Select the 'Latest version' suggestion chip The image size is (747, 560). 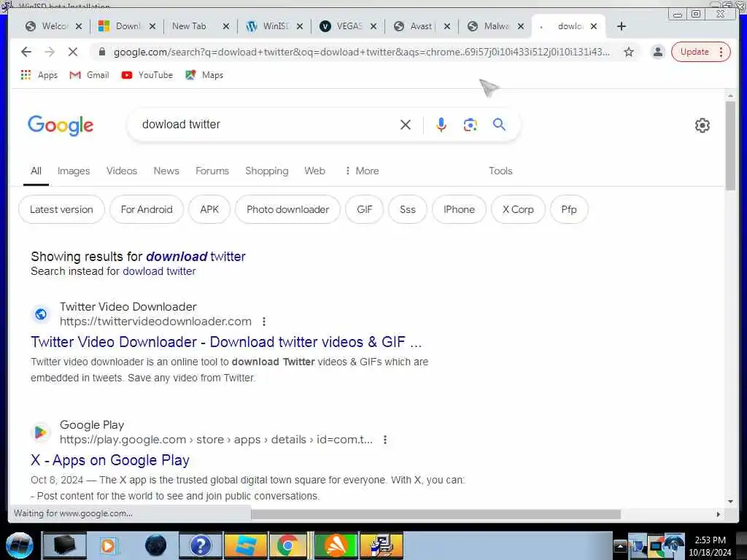[x=61, y=209]
